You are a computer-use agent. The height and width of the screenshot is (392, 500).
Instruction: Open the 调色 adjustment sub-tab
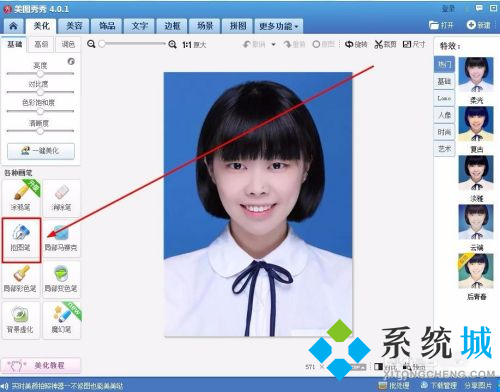point(68,44)
